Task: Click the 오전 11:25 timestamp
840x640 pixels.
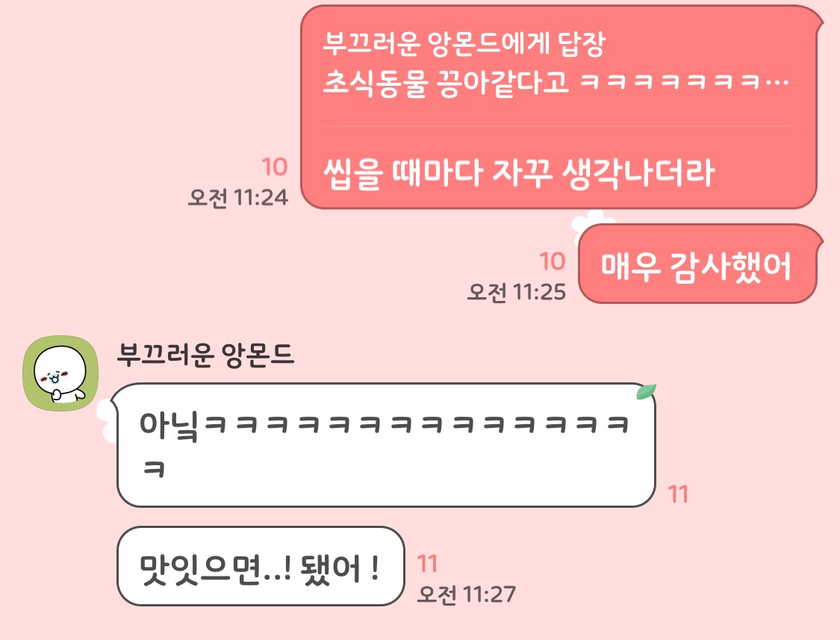Action: coord(517,292)
